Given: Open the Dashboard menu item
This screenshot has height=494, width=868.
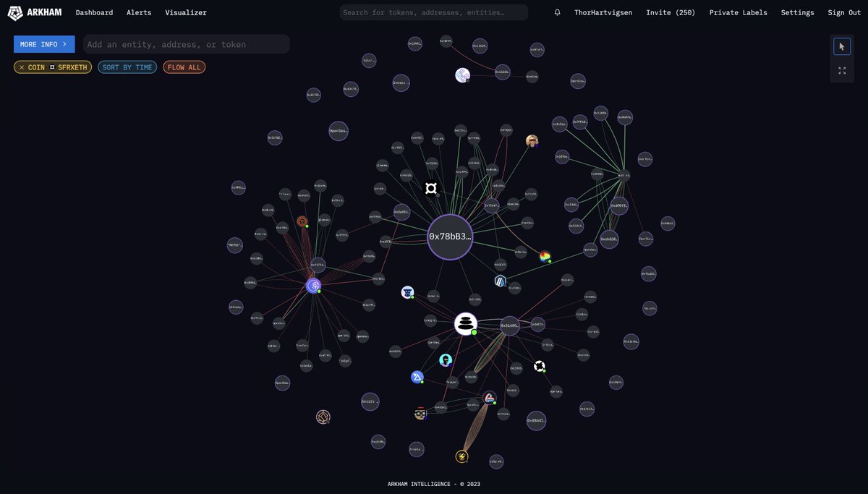Looking at the screenshot, I should tap(94, 12).
